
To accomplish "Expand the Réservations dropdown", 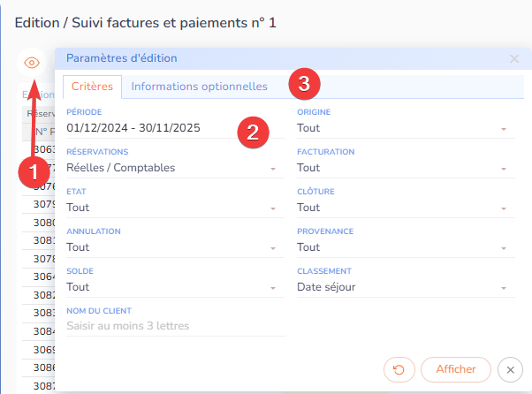I will [x=172, y=168].
